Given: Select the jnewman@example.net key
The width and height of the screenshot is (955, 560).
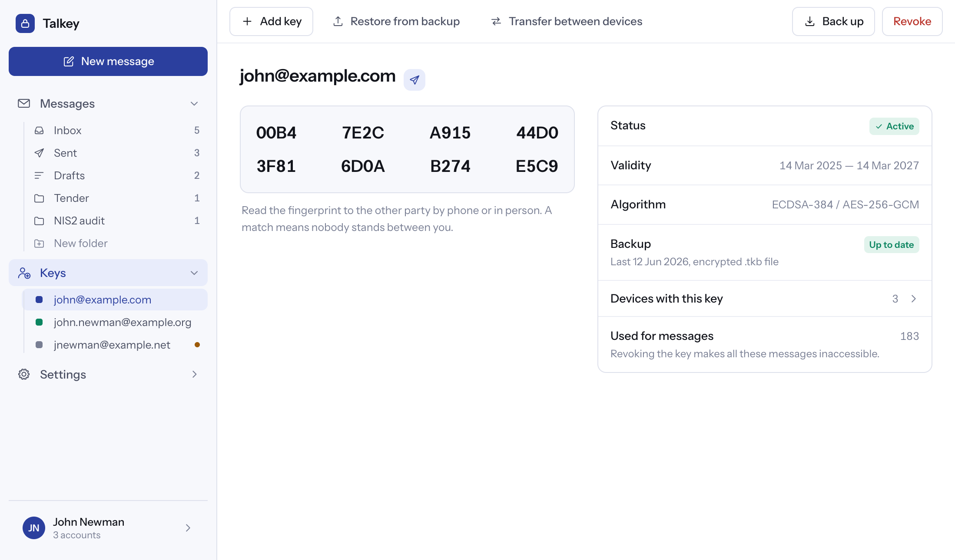Looking at the screenshot, I should point(115,345).
